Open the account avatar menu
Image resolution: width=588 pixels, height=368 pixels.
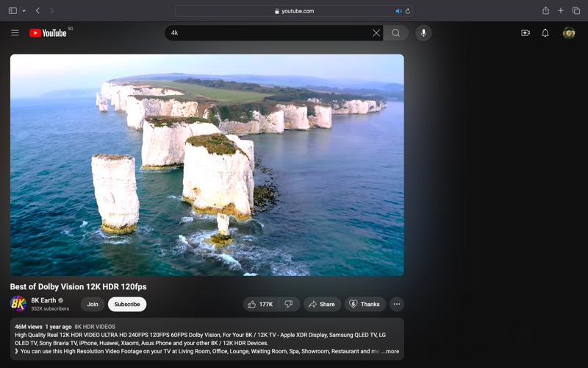click(569, 33)
